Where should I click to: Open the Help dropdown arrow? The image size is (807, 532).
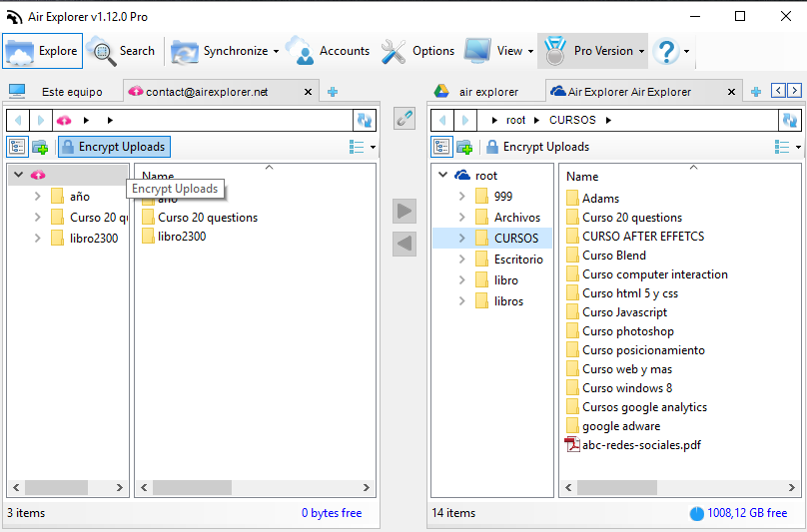click(686, 52)
